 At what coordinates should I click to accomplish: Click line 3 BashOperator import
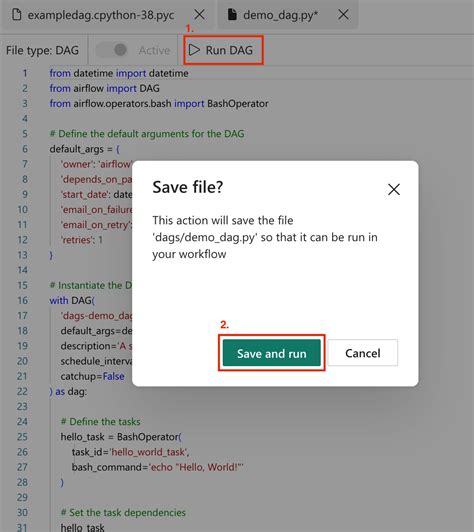[159, 103]
